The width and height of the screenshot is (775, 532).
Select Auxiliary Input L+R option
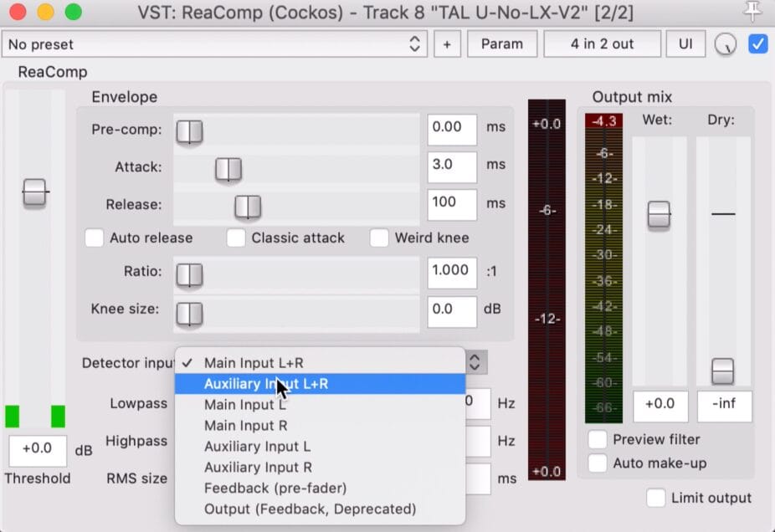(320, 384)
